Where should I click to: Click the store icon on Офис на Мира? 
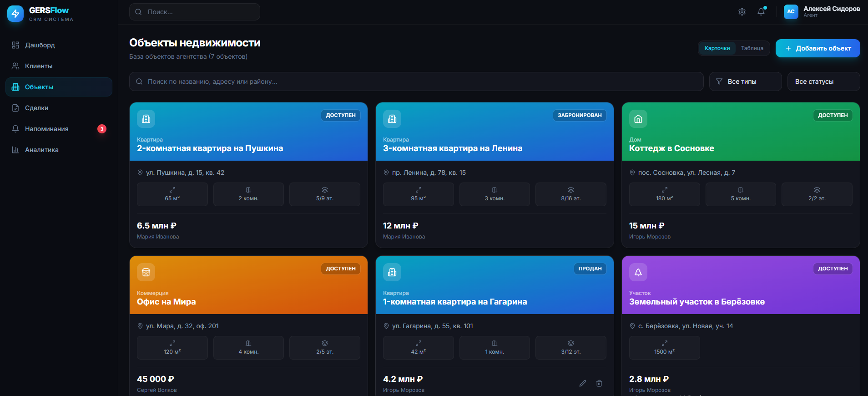(x=146, y=272)
